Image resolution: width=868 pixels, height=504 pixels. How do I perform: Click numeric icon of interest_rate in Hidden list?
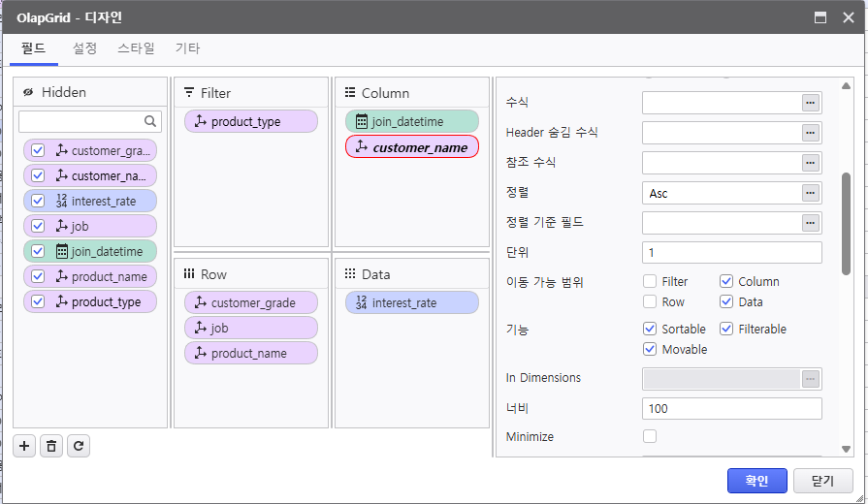click(x=61, y=201)
